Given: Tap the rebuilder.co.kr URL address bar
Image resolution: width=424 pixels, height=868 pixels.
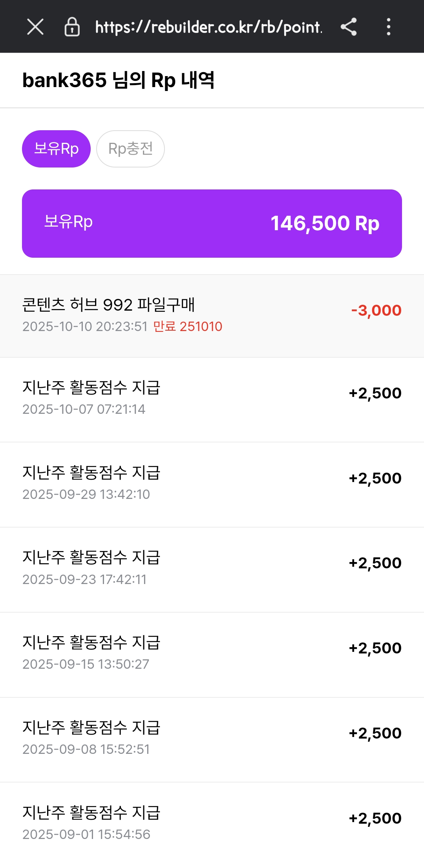Looking at the screenshot, I should [208, 27].
